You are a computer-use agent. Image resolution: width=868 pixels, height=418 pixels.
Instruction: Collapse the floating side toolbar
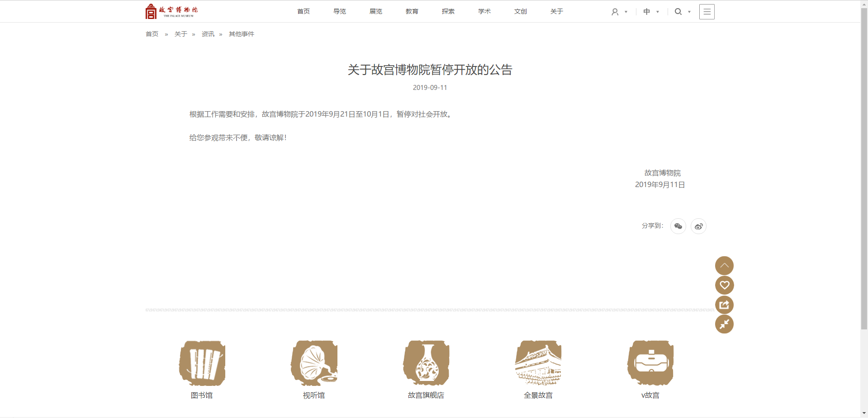coord(724,324)
